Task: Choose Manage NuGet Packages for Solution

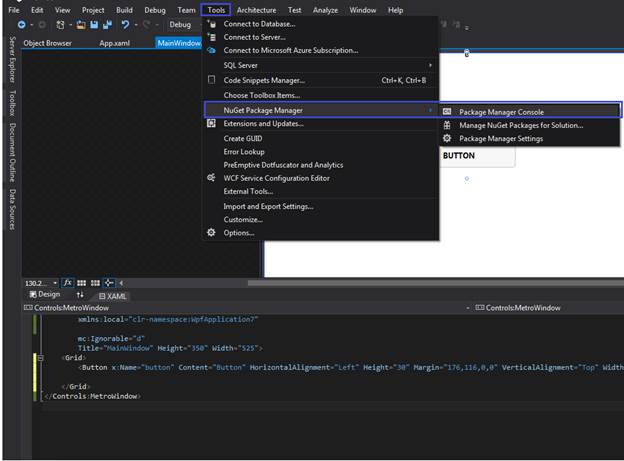Action: coord(520,125)
